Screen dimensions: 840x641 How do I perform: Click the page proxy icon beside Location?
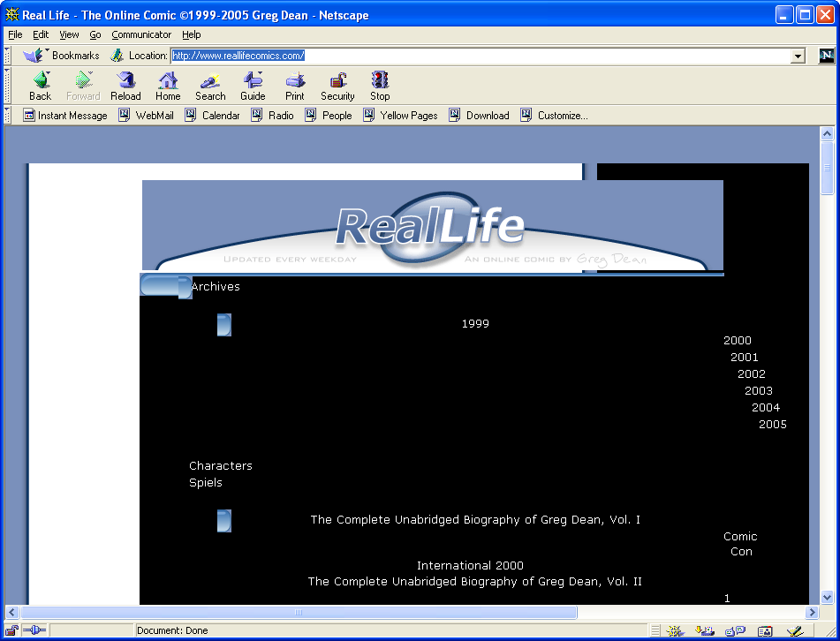click(117, 55)
